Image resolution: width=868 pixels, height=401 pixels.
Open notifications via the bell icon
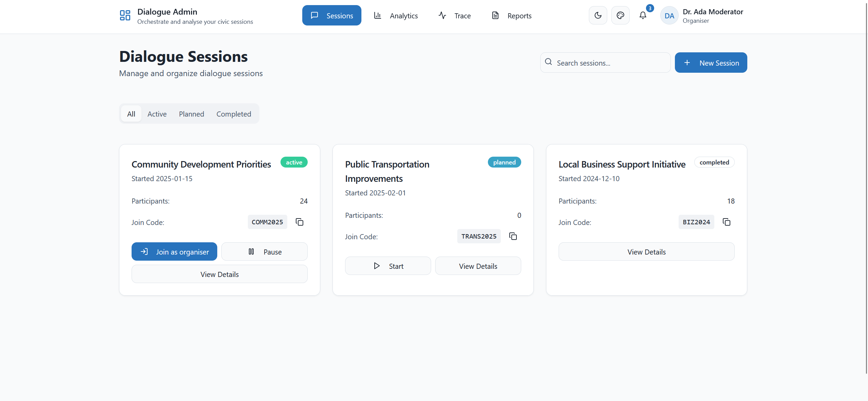tap(643, 15)
